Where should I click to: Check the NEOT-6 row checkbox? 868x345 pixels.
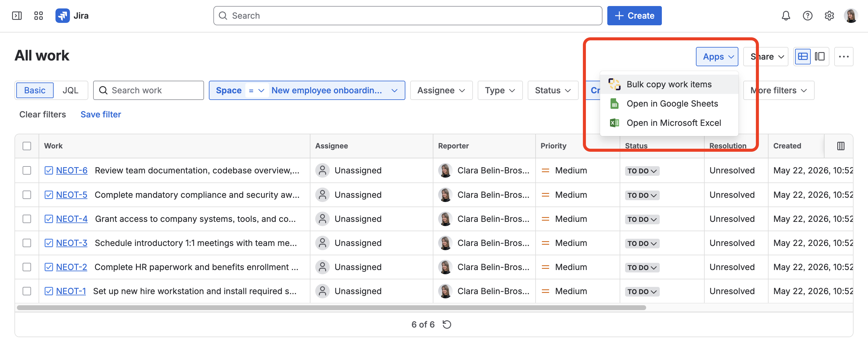(27, 170)
